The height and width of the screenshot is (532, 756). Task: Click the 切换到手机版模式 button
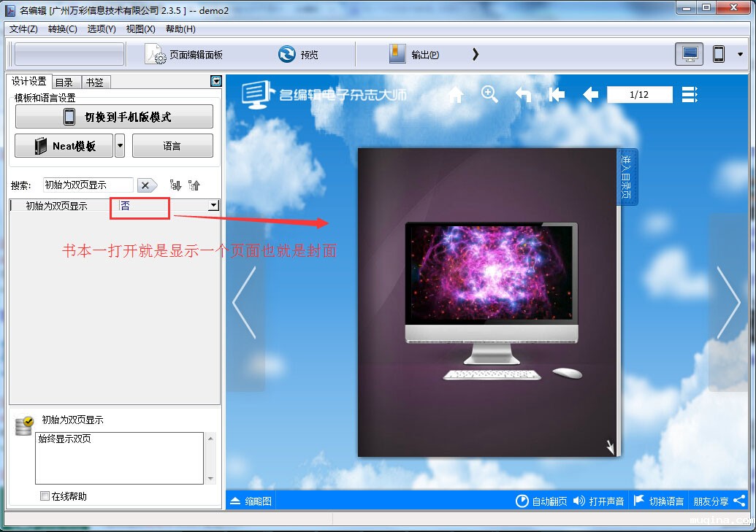tap(114, 117)
